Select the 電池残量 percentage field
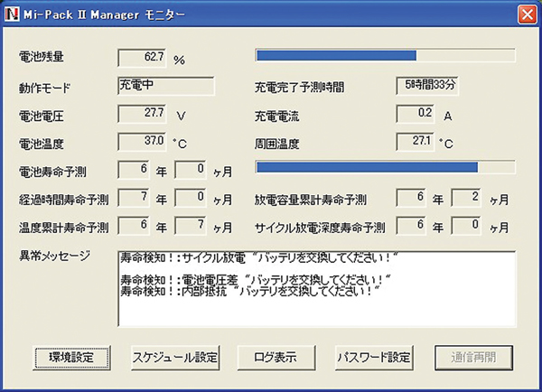Image resolution: width=542 pixels, height=392 pixels. [x=143, y=58]
